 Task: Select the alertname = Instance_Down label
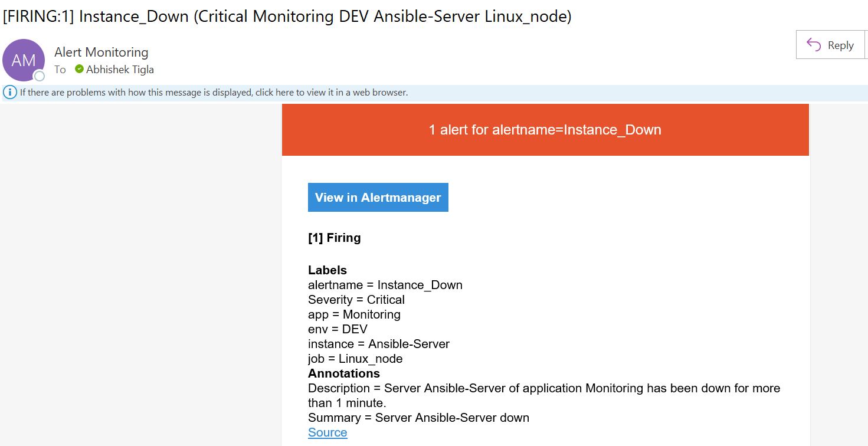pyautogui.click(x=385, y=284)
